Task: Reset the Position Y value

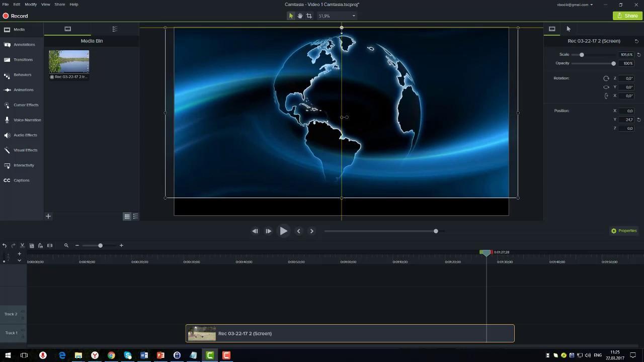Action: point(639,120)
